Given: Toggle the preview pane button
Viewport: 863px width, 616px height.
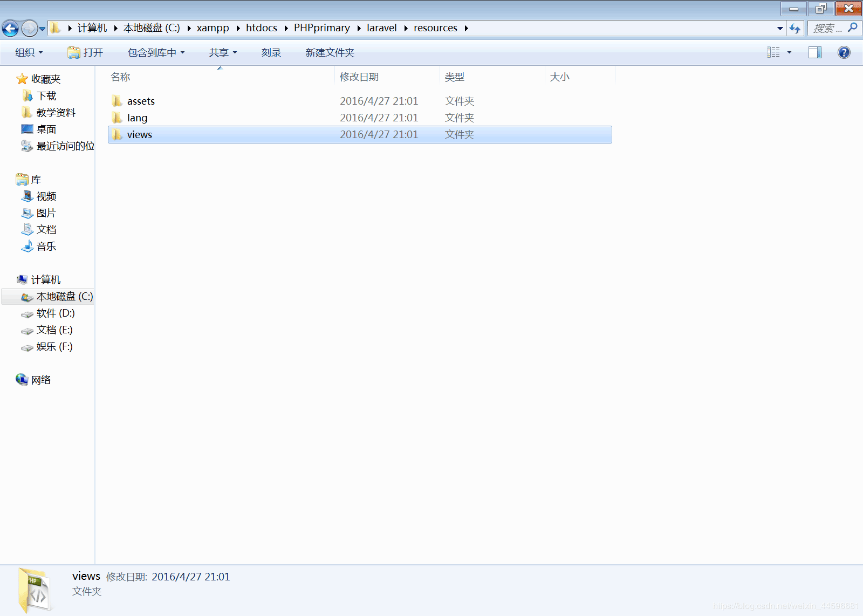Looking at the screenshot, I should (x=814, y=52).
